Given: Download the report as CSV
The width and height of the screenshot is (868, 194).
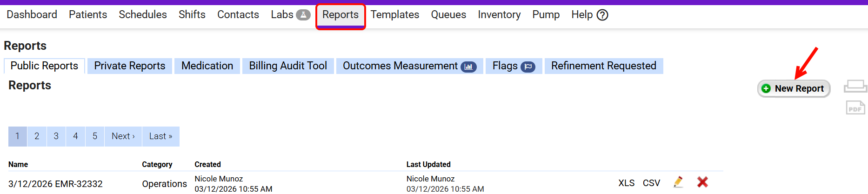Looking at the screenshot, I should (x=651, y=183).
